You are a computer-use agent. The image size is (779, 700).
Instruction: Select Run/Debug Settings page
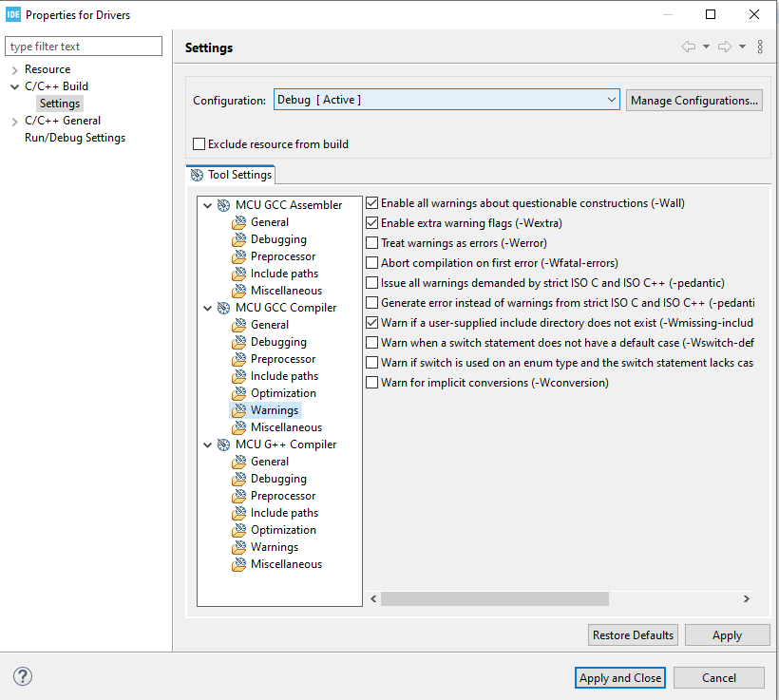pos(75,138)
